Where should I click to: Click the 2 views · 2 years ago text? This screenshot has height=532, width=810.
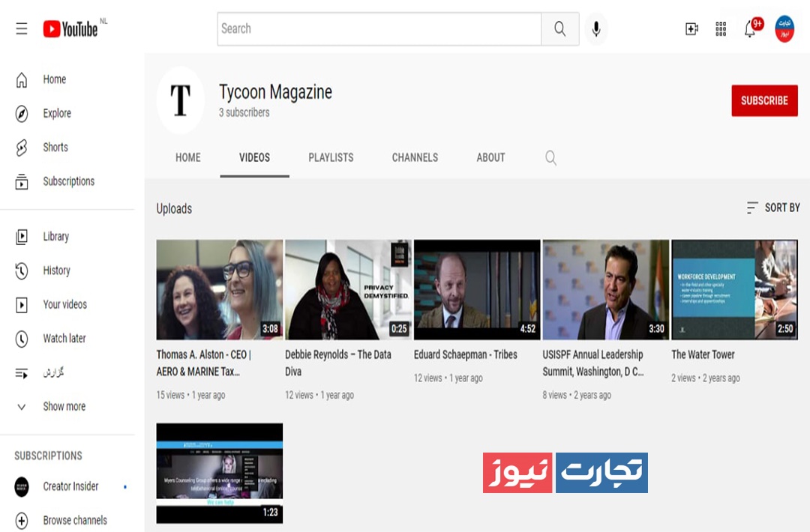[706, 378]
